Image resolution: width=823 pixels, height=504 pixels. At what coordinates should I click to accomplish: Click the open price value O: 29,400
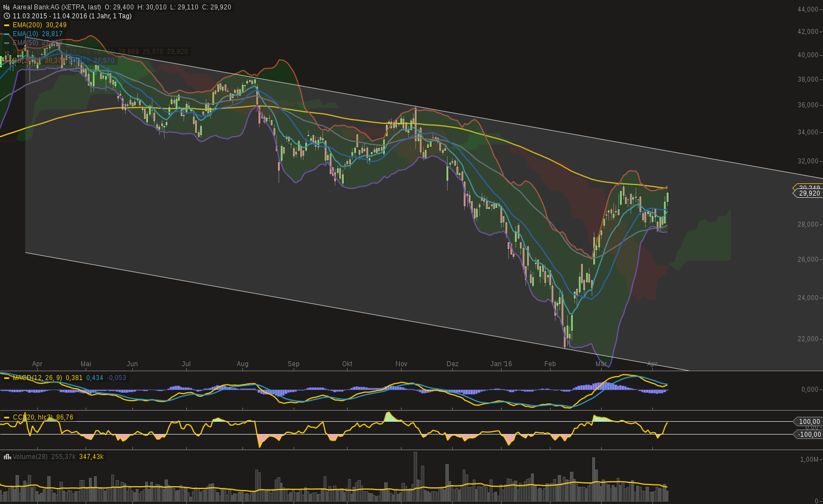click(119, 7)
